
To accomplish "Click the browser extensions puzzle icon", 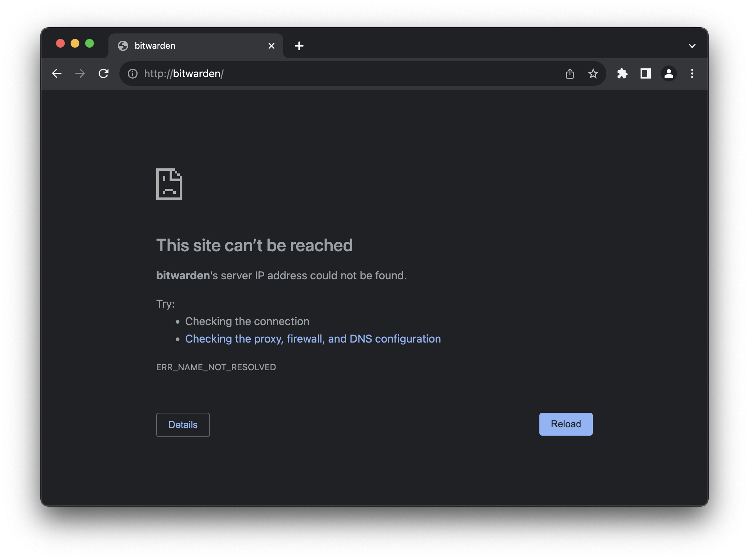I will coord(623,73).
